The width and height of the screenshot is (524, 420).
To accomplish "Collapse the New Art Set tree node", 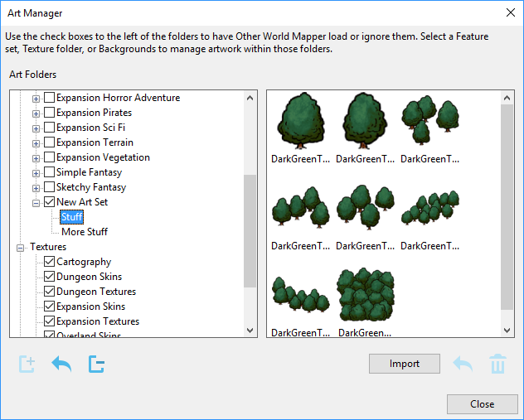I will (36, 202).
